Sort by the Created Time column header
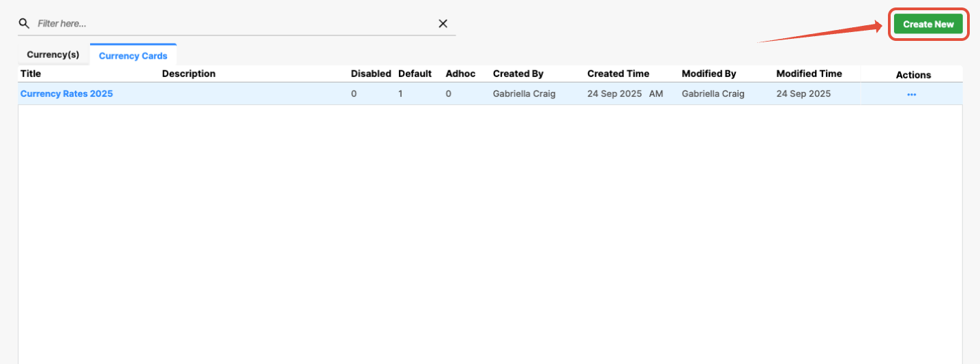 pos(619,74)
